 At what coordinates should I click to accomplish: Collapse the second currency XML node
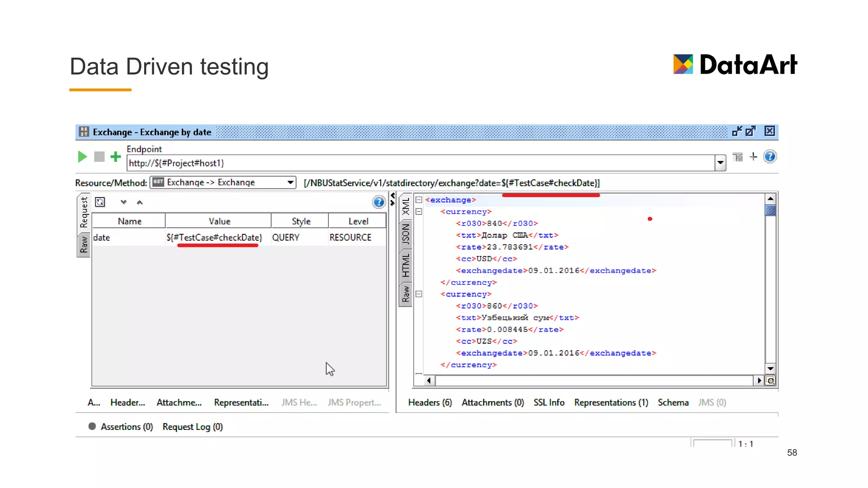point(419,294)
